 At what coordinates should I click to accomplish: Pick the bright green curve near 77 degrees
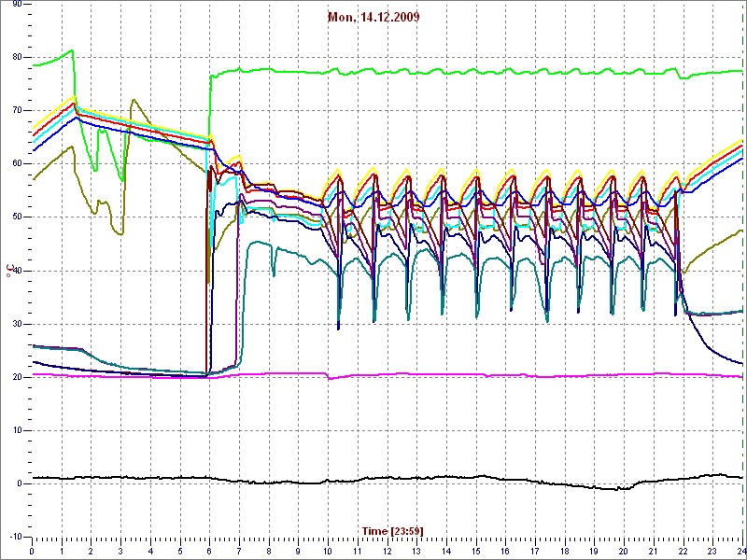476,72
